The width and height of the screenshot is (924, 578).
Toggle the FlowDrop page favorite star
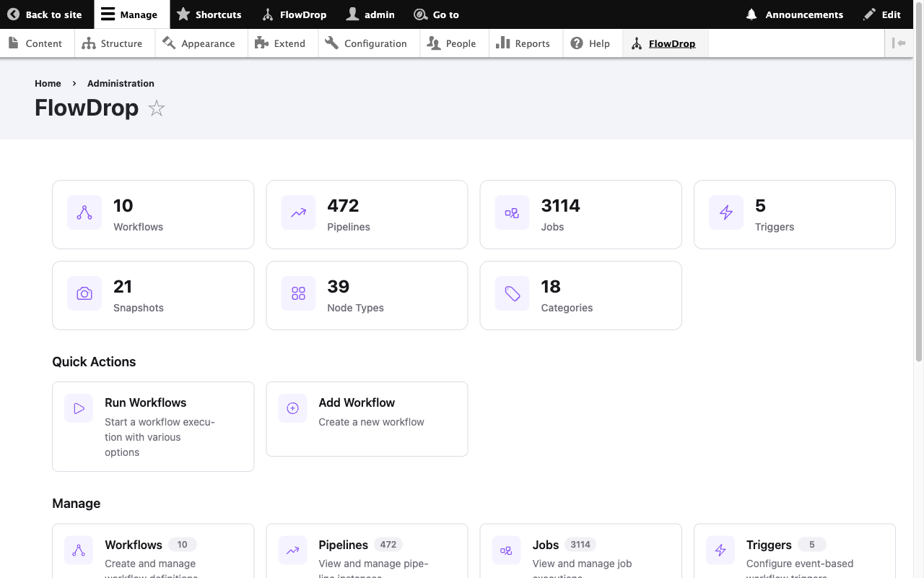pos(156,108)
